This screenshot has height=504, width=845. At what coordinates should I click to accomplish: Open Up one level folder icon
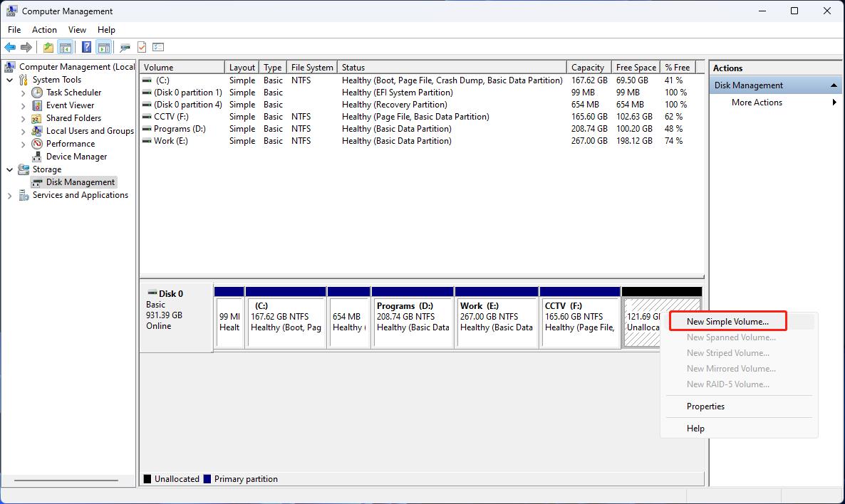tap(47, 47)
